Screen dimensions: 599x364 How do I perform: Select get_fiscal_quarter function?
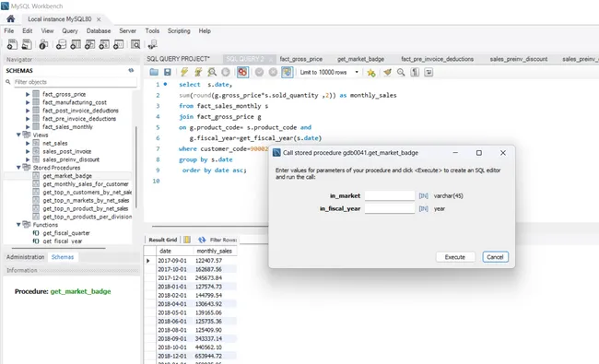66,233
